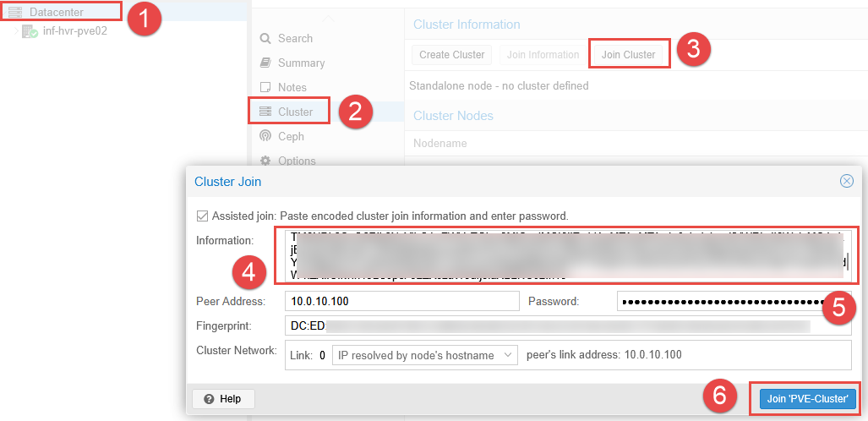This screenshot has height=421, width=868.
Task: Click the Ceph icon in sidebar
Action: click(265, 136)
